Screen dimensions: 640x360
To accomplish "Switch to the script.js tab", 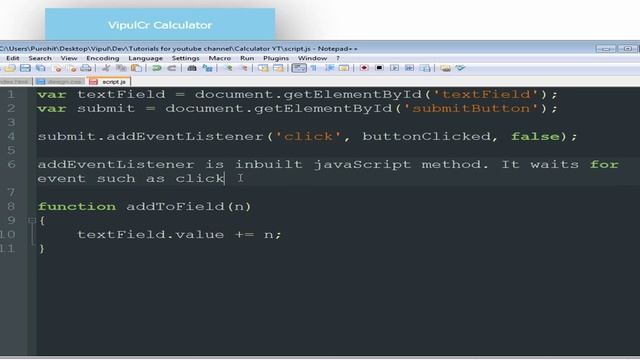I will coord(108,82).
